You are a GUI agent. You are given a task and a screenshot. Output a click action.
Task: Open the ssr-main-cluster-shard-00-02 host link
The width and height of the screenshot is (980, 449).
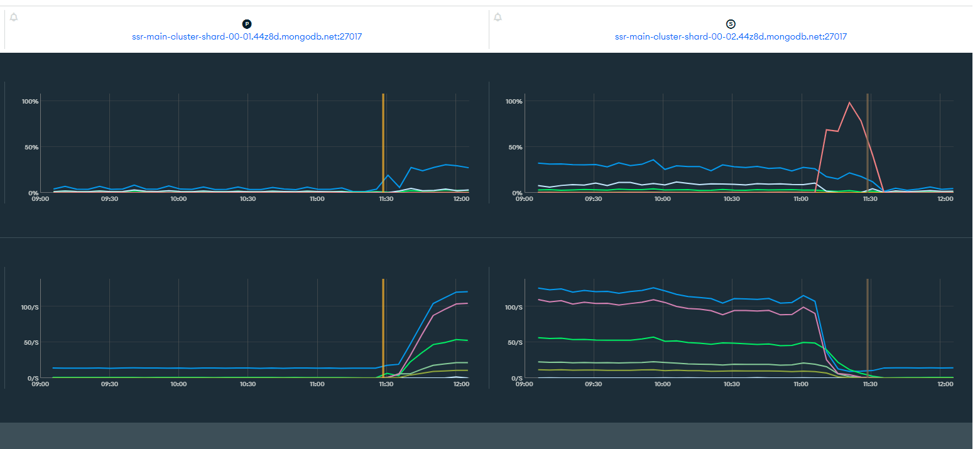coord(731,37)
